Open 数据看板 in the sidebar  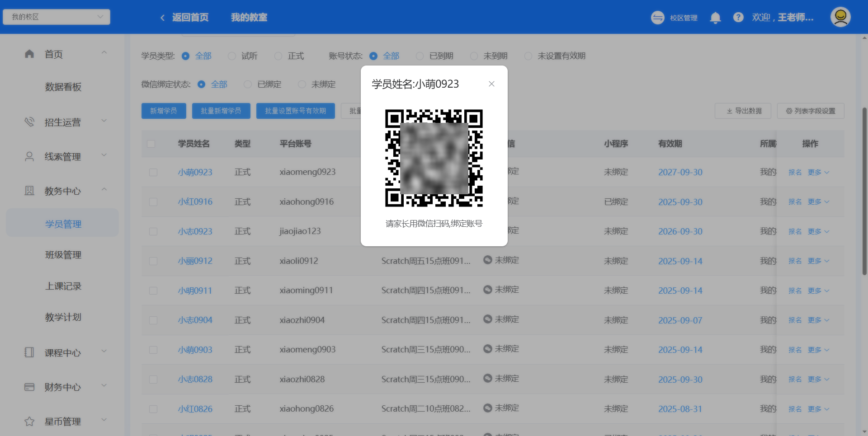click(63, 87)
